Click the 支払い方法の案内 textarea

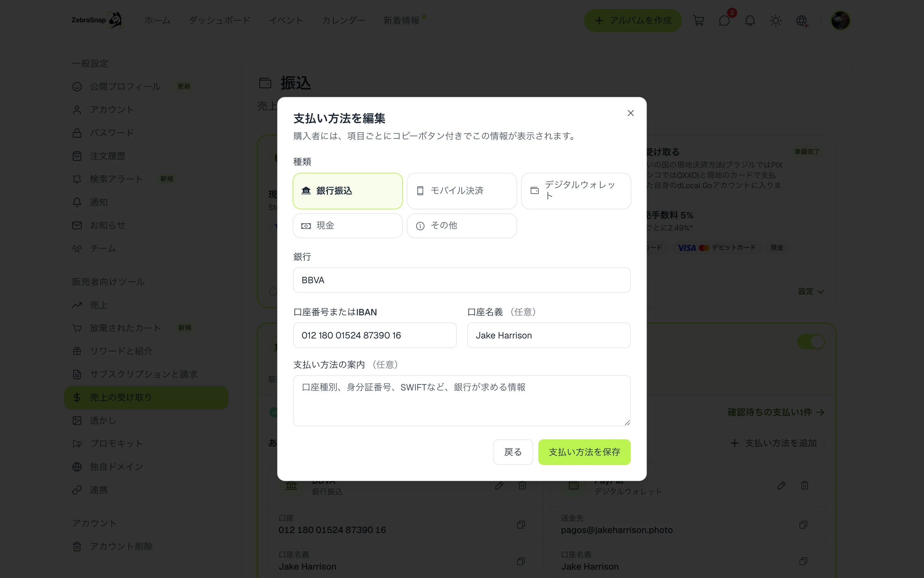(x=462, y=401)
